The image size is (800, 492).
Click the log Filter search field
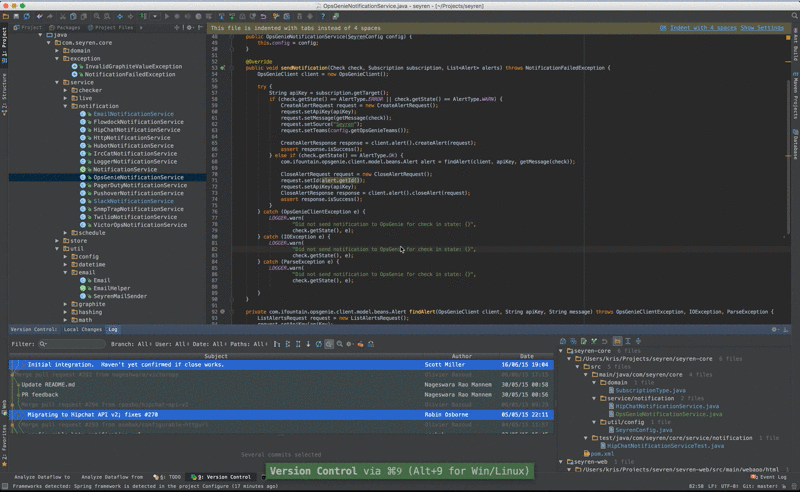click(72, 344)
